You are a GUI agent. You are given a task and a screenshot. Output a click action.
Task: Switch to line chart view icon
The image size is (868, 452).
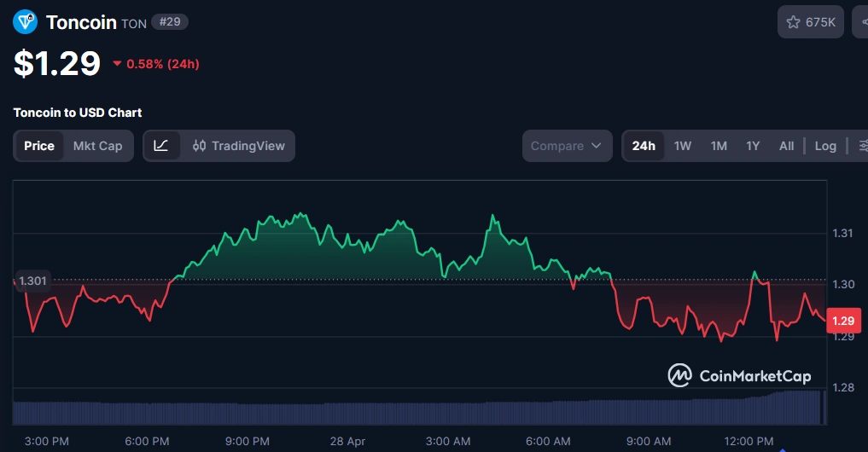(161, 146)
